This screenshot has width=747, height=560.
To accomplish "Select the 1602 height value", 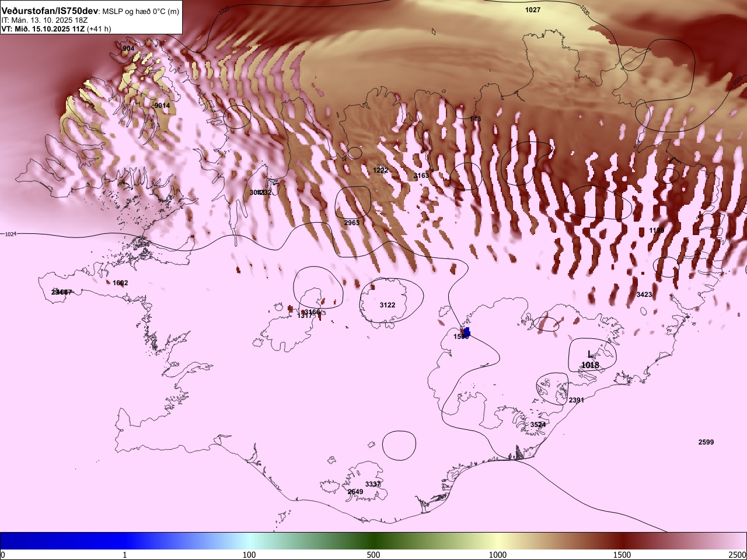I will pos(120,283).
